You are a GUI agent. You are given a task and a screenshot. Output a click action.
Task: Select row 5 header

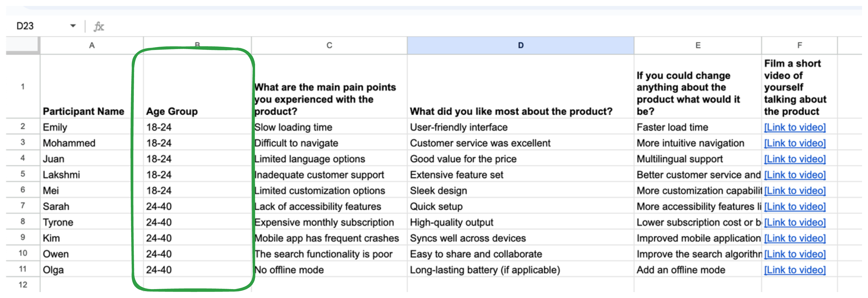pos(23,174)
